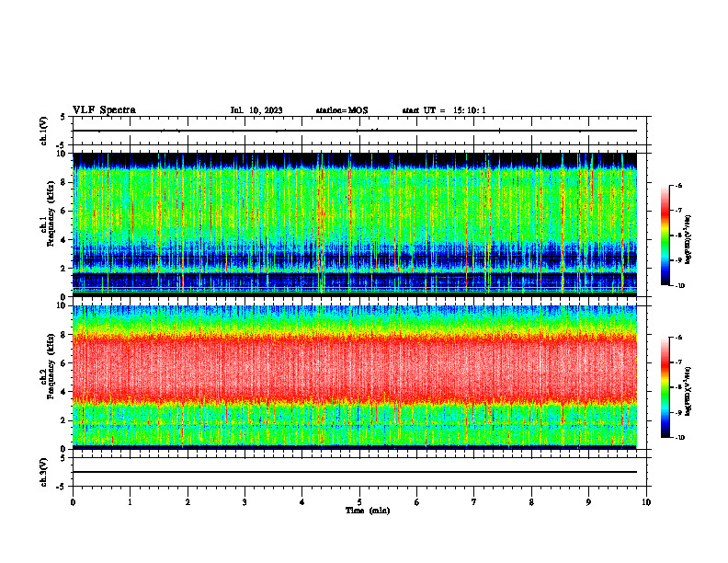Click the "VLF Spectra" plot title
Screen dimensions: 728x563
(104, 110)
